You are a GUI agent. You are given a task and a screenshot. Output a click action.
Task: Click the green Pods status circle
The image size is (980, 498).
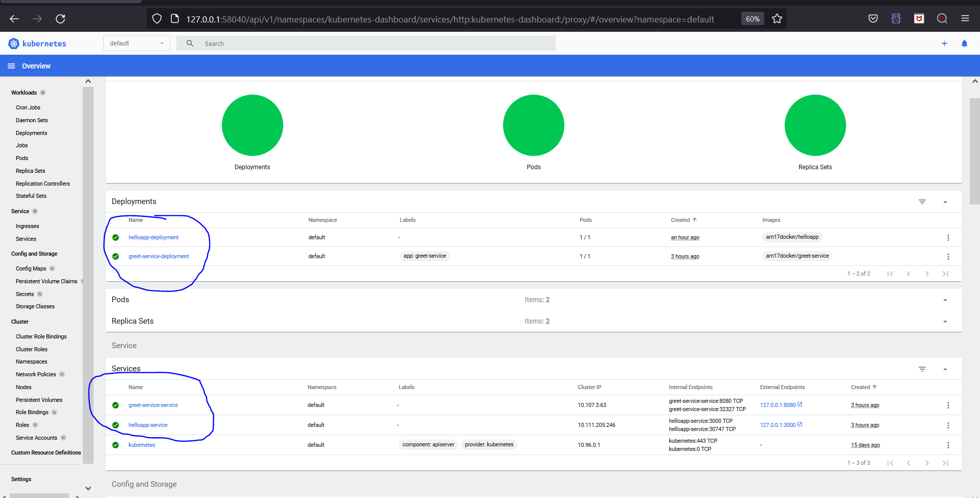click(x=533, y=125)
